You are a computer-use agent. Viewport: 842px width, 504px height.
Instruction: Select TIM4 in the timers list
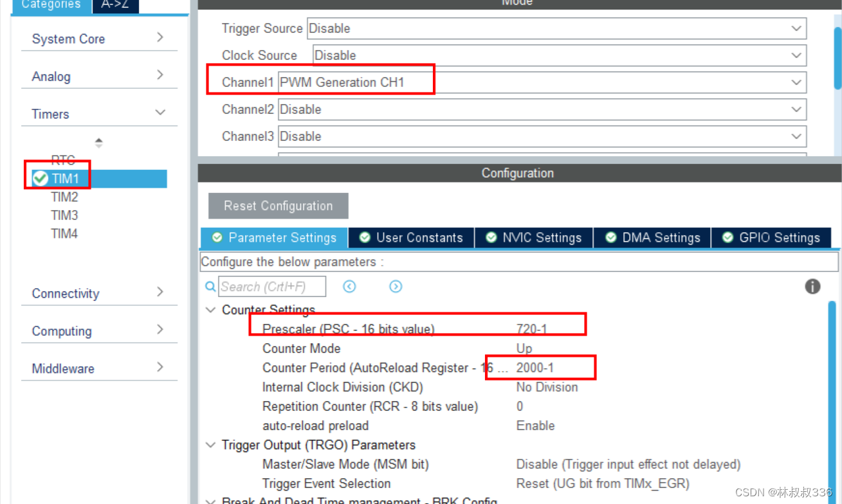click(x=64, y=234)
